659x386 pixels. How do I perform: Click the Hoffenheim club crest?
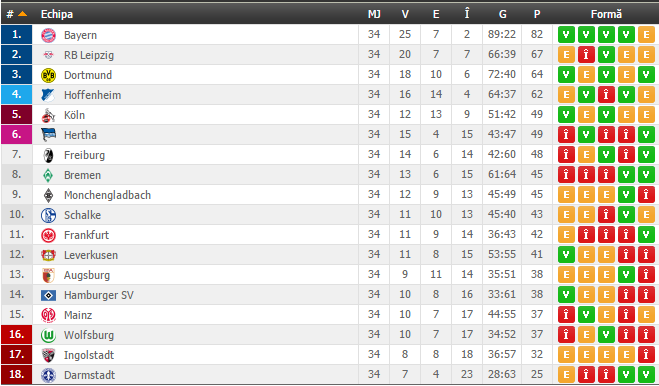coord(48,95)
